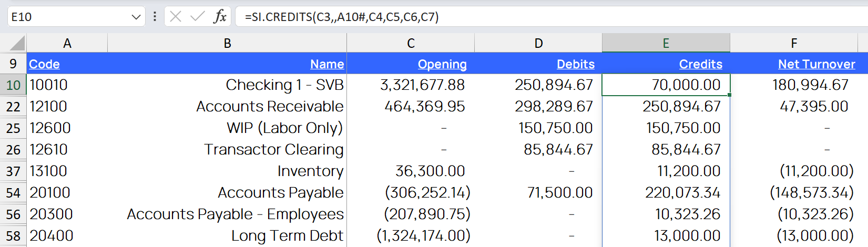Open the Name Box dropdown arrow
868x247 pixels.
pyautogui.click(x=136, y=17)
